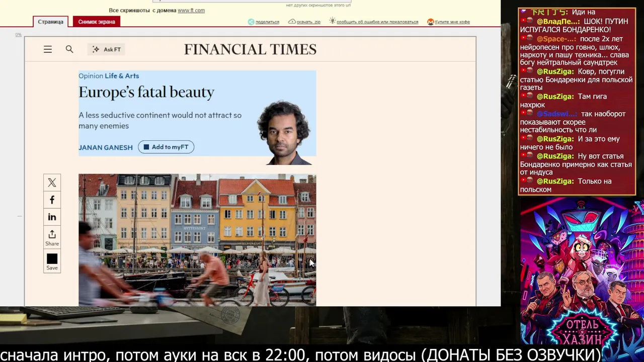Click the скачать .zip download link
Screen dimensions: 644x362
[308, 22]
